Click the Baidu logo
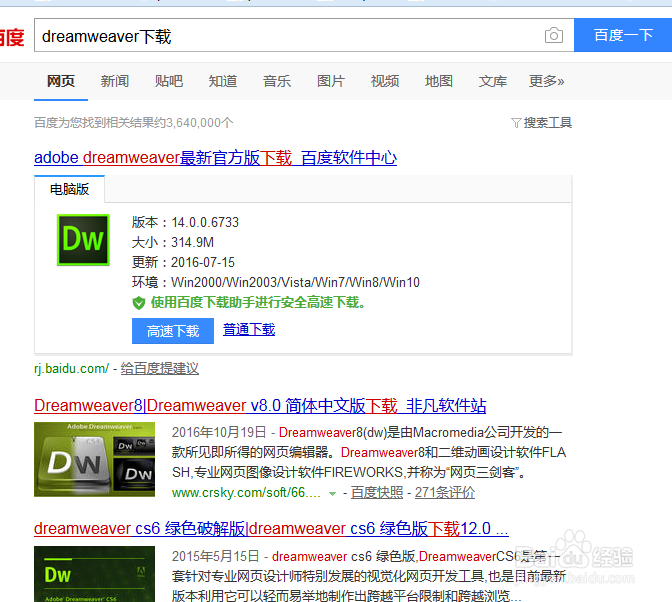This screenshot has width=672, height=602. pos(12,37)
